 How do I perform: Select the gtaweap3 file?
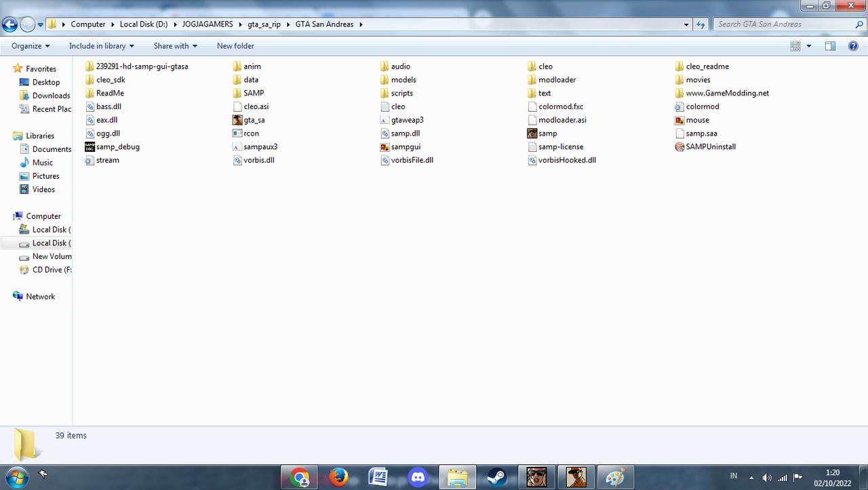click(401, 120)
